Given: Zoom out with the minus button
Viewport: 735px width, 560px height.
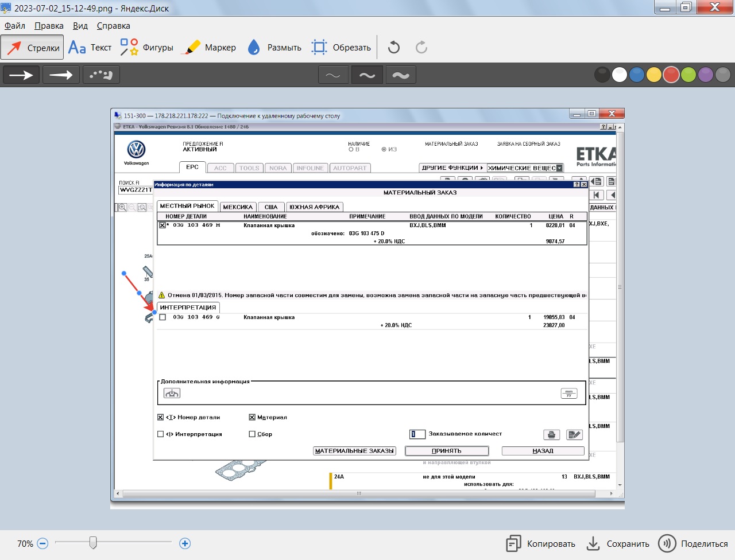Looking at the screenshot, I should [x=42, y=543].
